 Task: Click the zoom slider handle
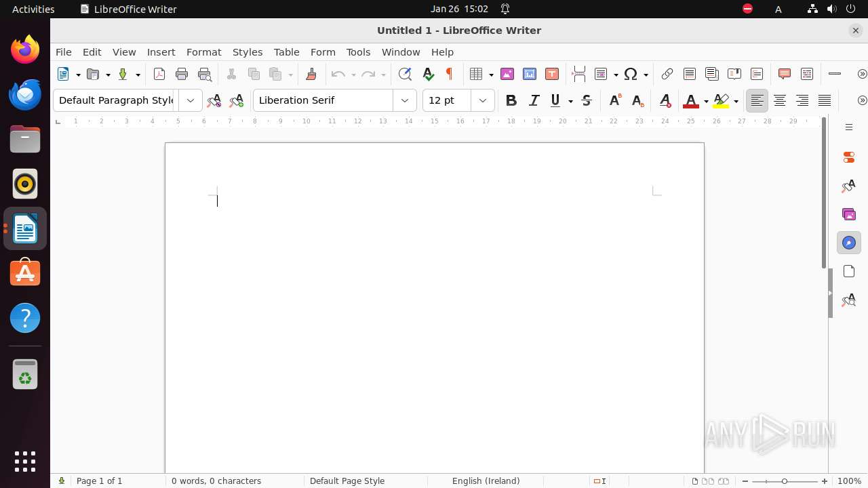pos(785,481)
